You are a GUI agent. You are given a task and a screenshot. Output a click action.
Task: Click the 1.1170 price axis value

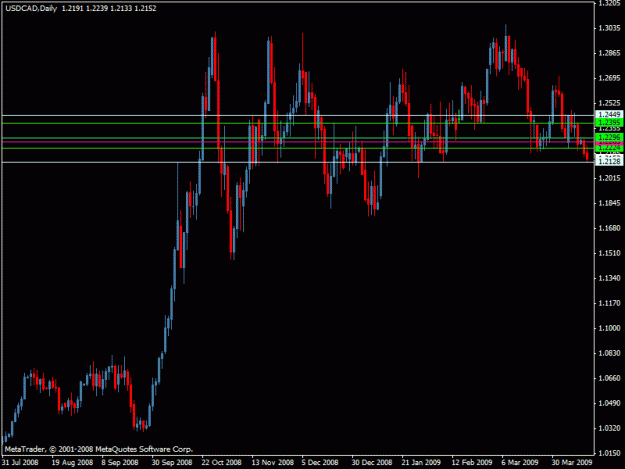[609, 303]
